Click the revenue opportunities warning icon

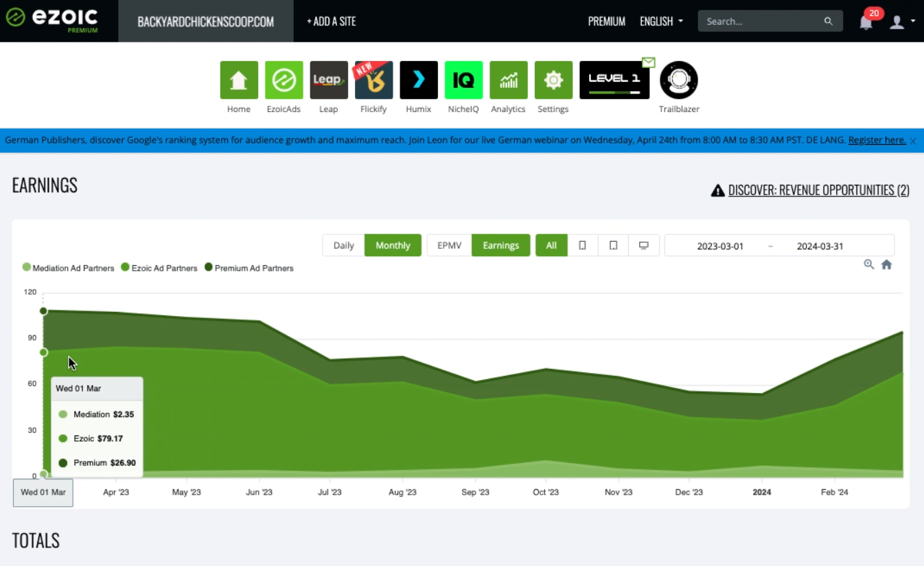(x=718, y=190)
